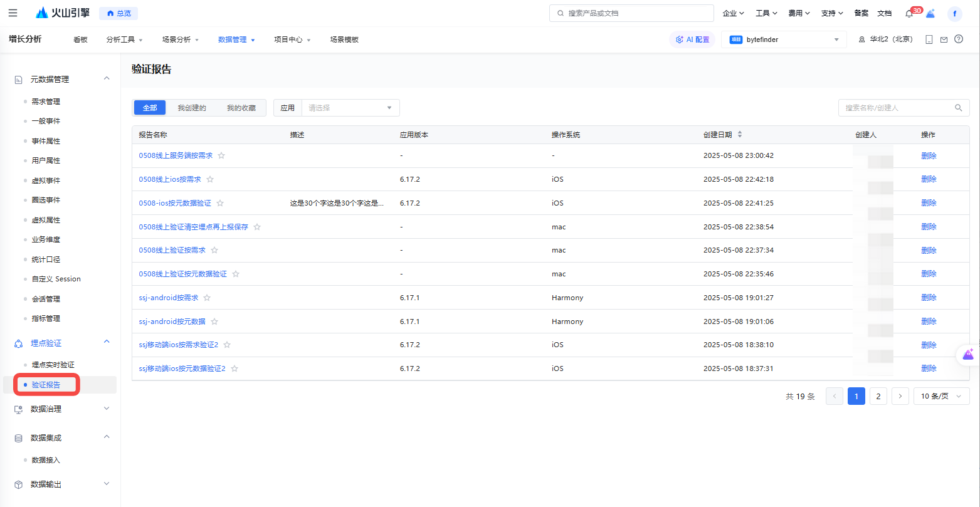Screen dimensions: 980x507
Task: Click the 总览 overview button
Action: click(119, 13)
